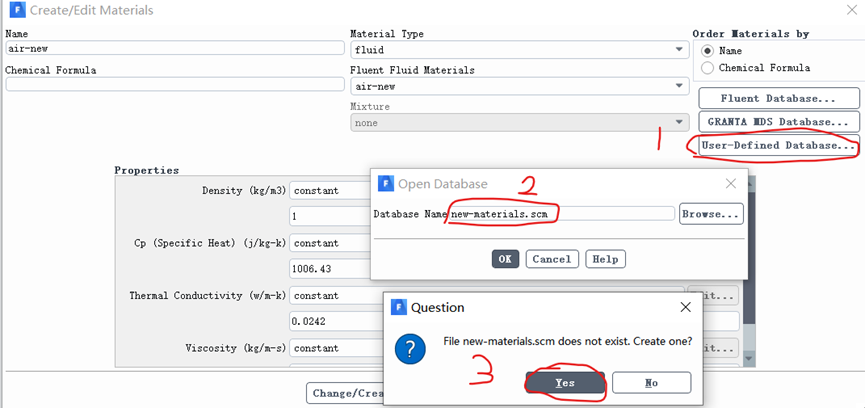
Task: Click No in the Question dialog
Action: [651, 383]
